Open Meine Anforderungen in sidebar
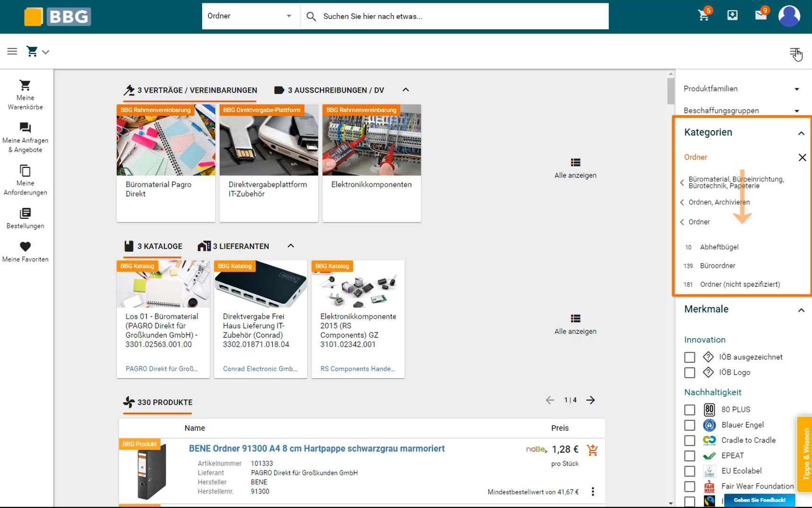This screenshot has width=812, height=508. 26,180
